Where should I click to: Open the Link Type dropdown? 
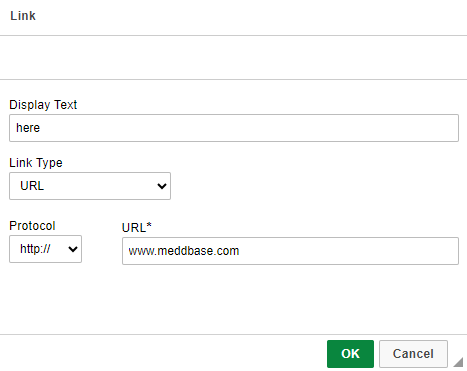90,186
